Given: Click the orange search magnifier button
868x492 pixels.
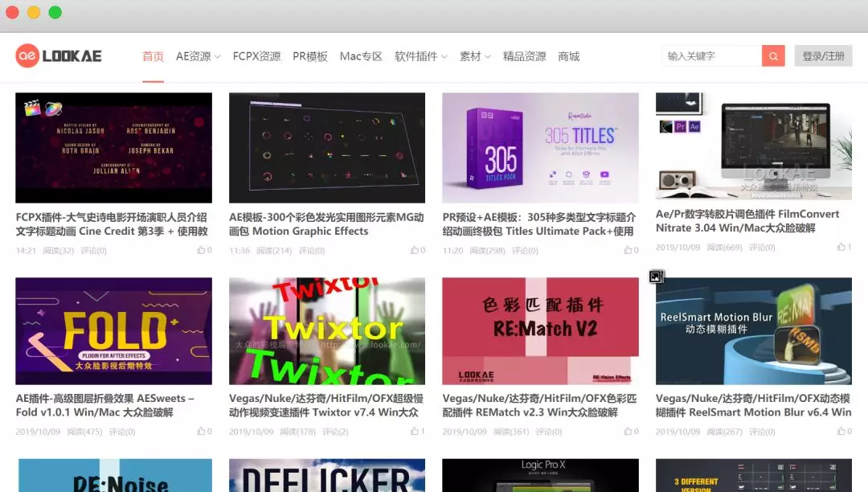Looking at the screenshot, I should 773,55.
